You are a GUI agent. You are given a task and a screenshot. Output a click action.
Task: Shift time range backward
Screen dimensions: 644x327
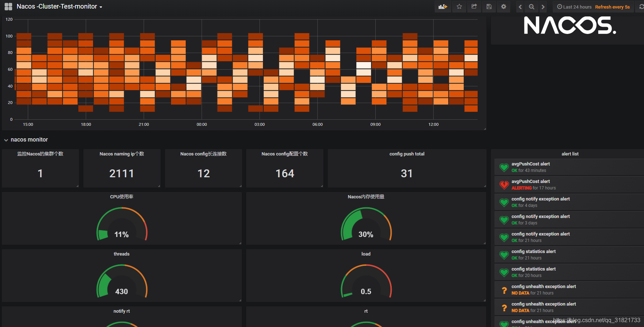pos(520,7)
